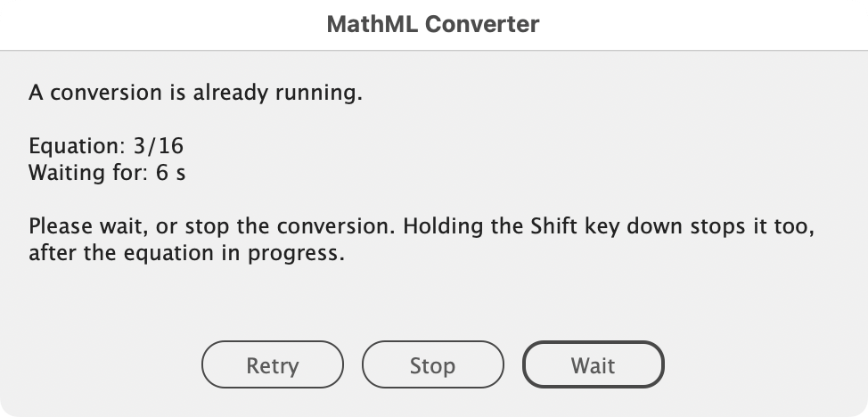Choose the default Wait button

593,365
